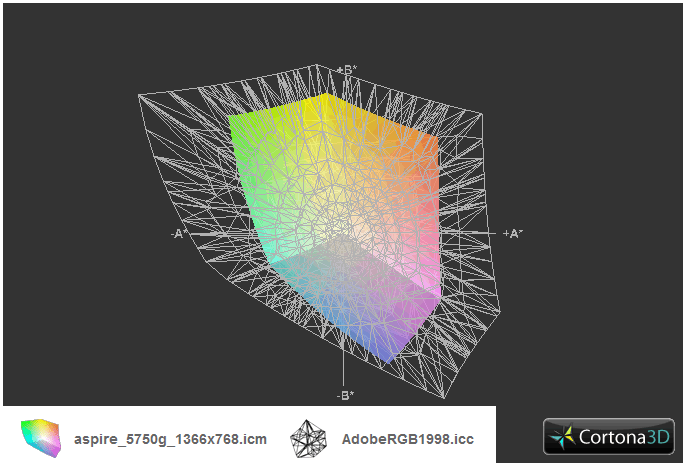Select the aspire_5750g_1366x768.icm label
This screenshot has height=466, width=686.
[170, 439]
